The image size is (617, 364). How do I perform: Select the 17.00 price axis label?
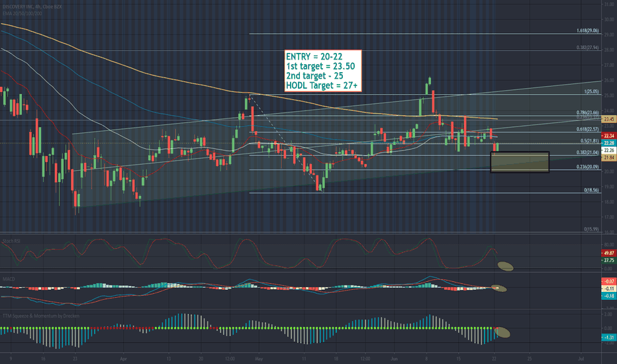click(609, 217)
